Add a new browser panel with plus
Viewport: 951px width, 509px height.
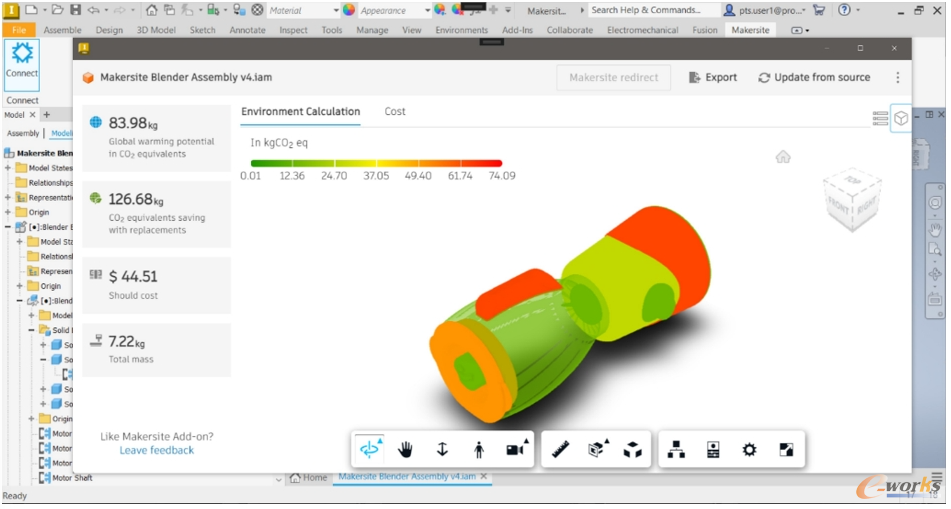point(47,115)
